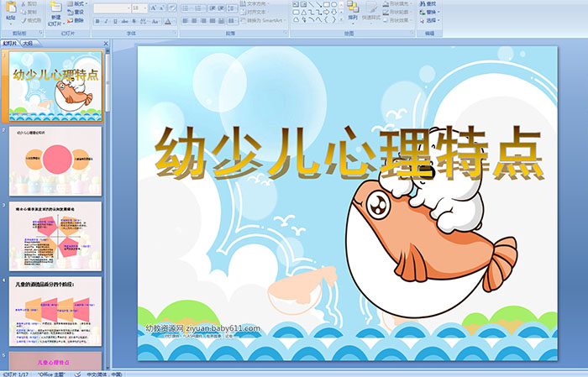Click the Select (选择) button

click(430, 20)
